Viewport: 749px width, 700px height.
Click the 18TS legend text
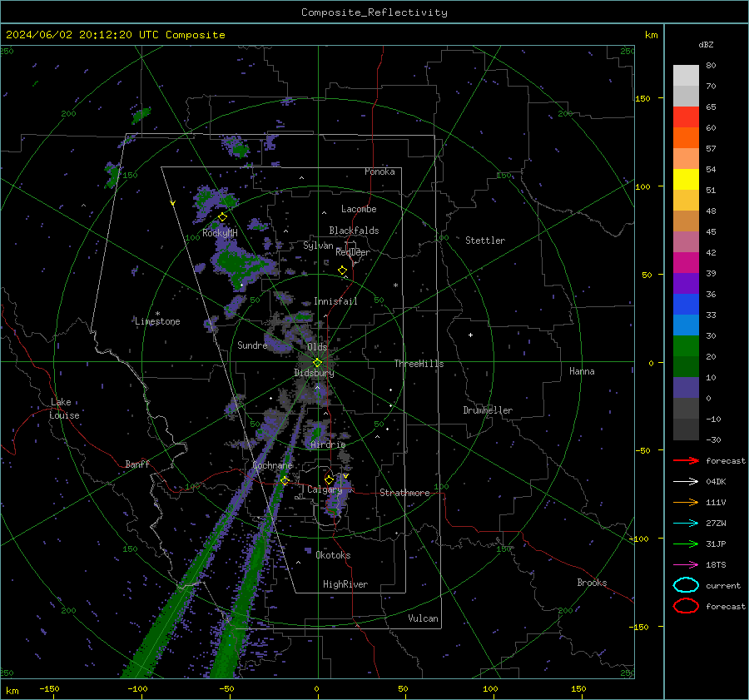716,565
